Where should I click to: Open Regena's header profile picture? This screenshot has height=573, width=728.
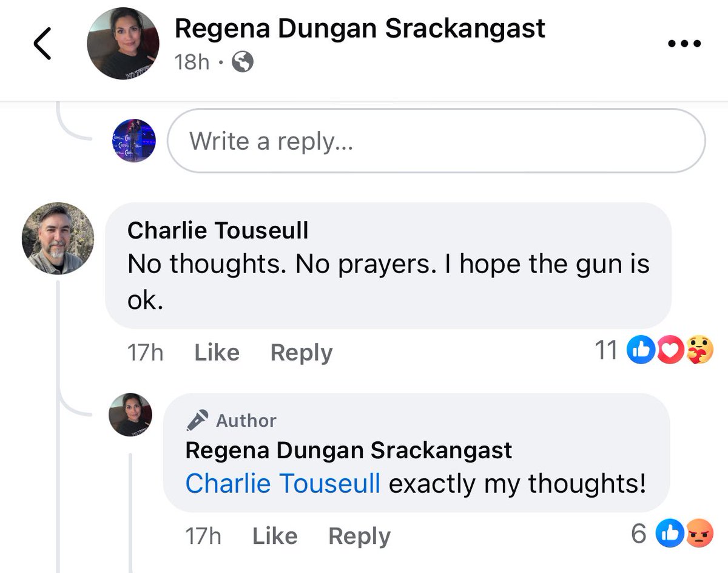click(123, 44)
